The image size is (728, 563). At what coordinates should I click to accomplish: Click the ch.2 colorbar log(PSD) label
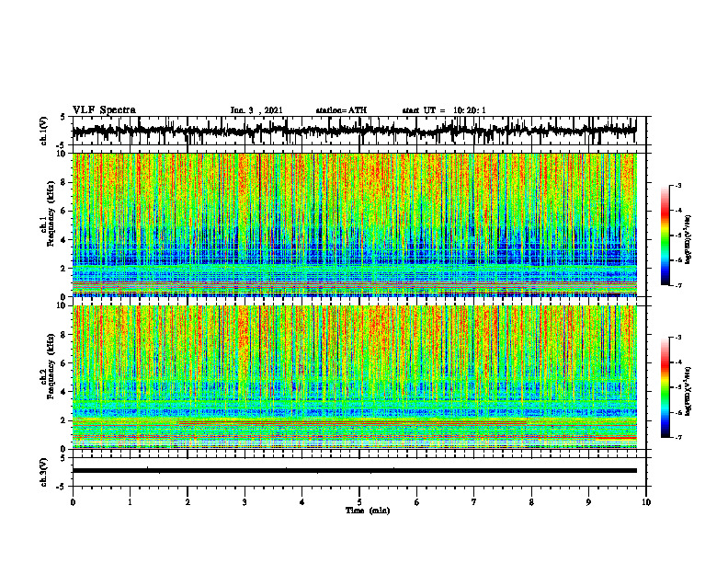pyautogui.click(x=688, y=391)
